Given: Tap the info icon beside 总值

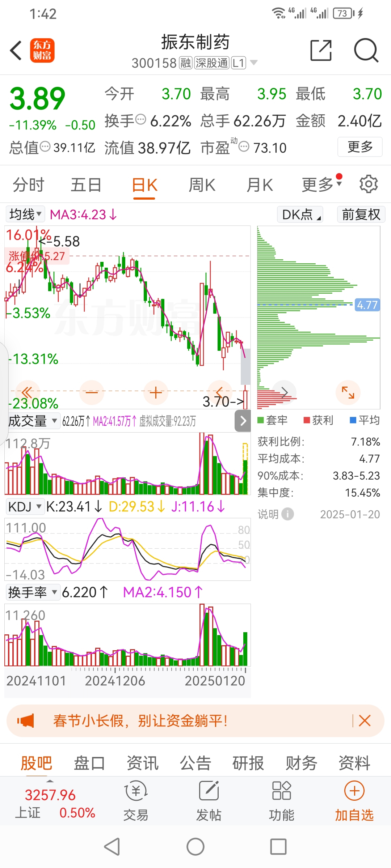Looking at the screenshot, I should pos(45,146).
